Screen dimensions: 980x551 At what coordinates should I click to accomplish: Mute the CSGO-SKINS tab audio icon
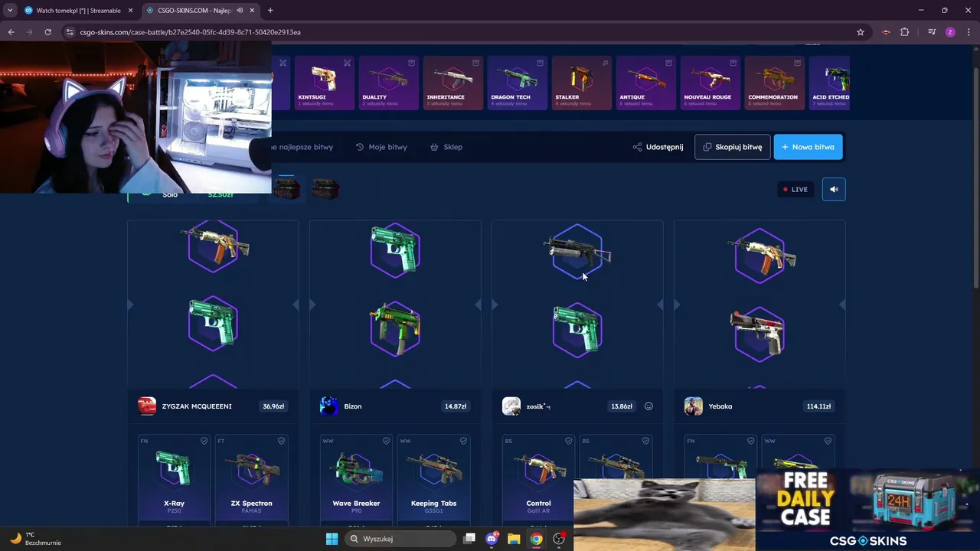tap(240, 11)
